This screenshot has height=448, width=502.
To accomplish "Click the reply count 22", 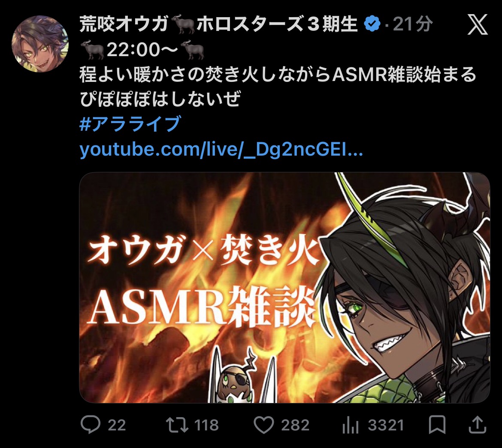I will click(x=117, y=425).
